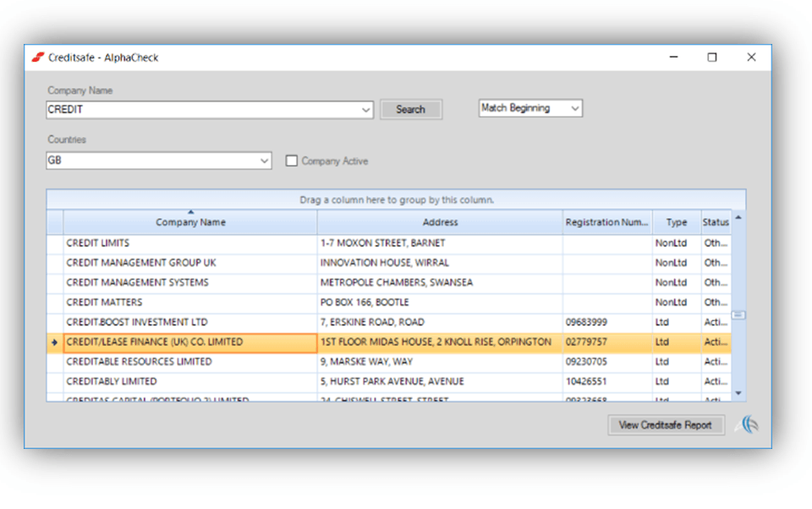Click address 7, ERSKINE ROAD, ROAD
Image resolution: width=812 pixels, height=509 pixels.
372,322
